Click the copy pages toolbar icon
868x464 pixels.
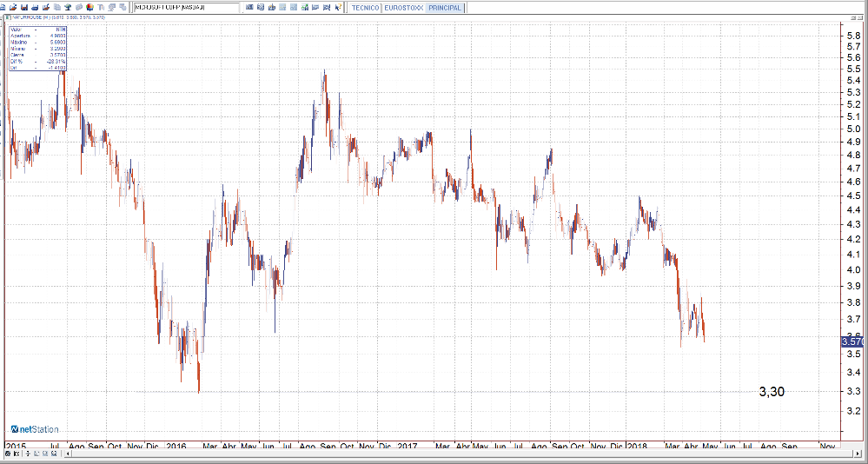57,7
